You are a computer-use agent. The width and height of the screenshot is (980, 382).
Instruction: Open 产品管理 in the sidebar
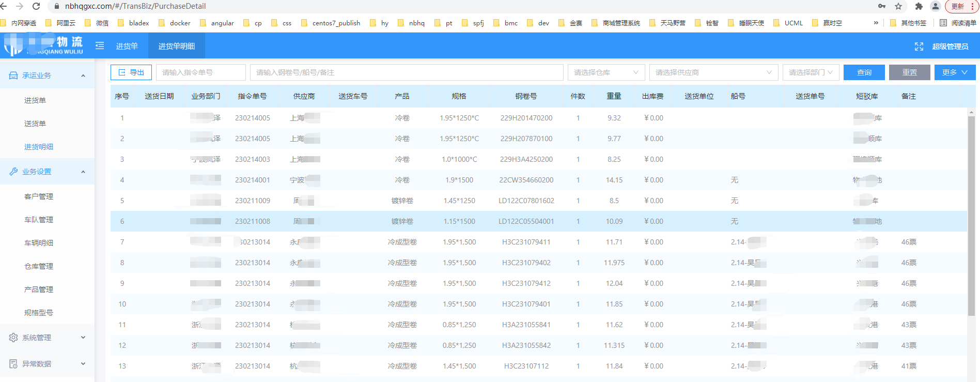click(39, 289)
